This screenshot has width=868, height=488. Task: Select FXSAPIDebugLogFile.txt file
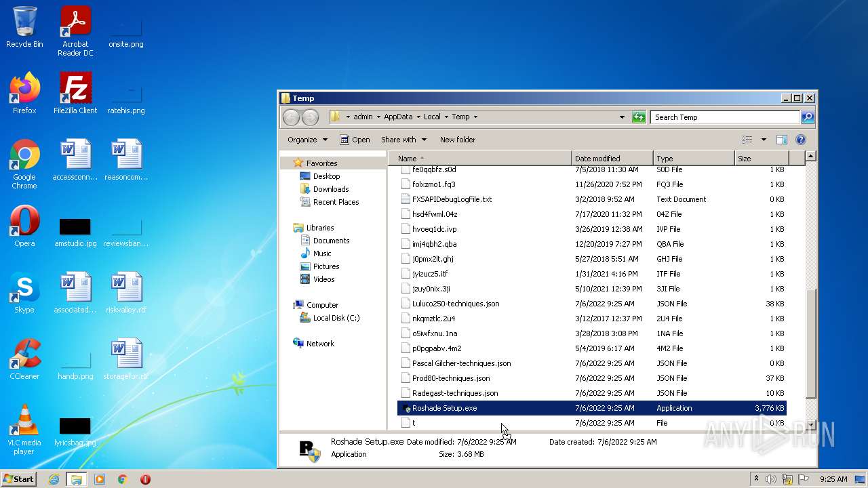coord(592,199)
